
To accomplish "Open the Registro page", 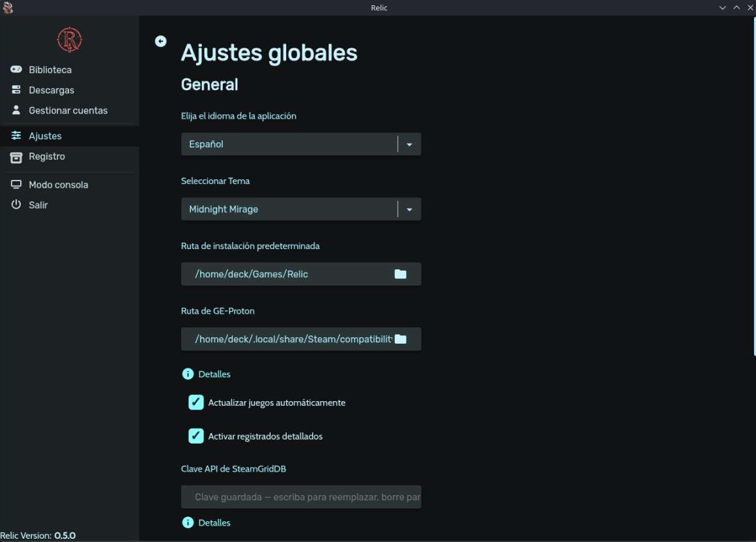I will [x=70, y=157].
